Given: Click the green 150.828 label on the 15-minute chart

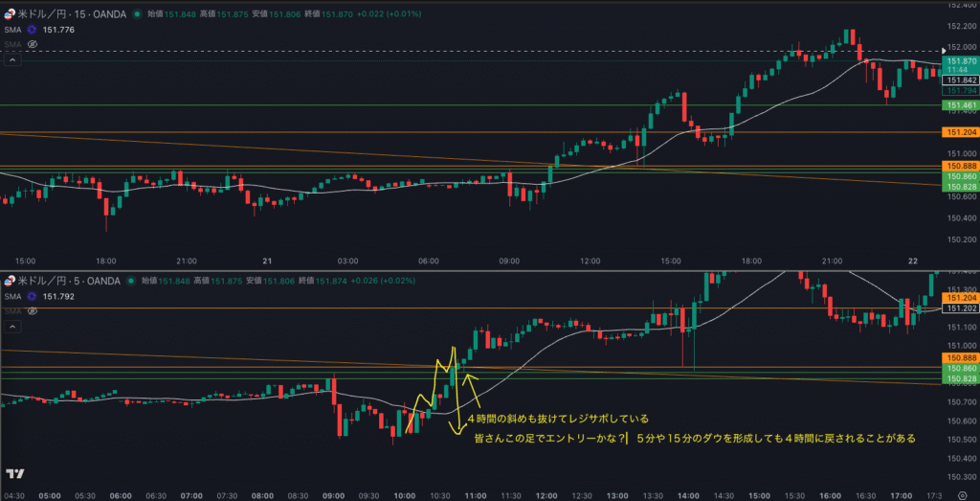Looking at the screenshot, I should [961, 187].
